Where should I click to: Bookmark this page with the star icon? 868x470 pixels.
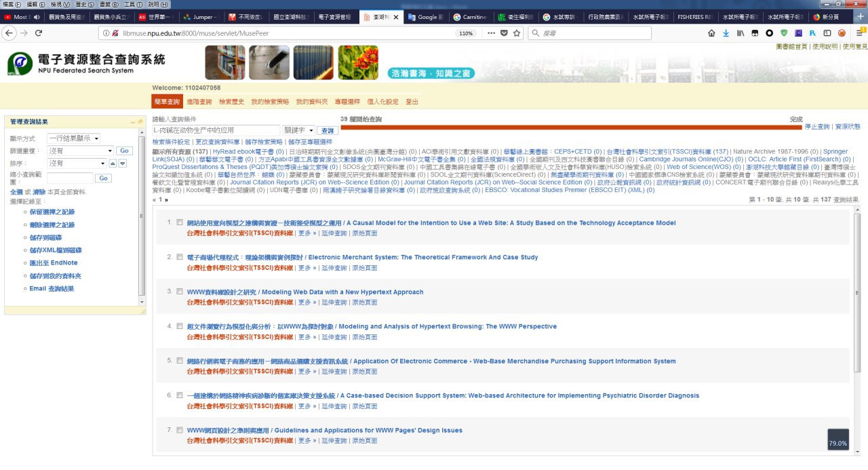click(x=516, y=33)
